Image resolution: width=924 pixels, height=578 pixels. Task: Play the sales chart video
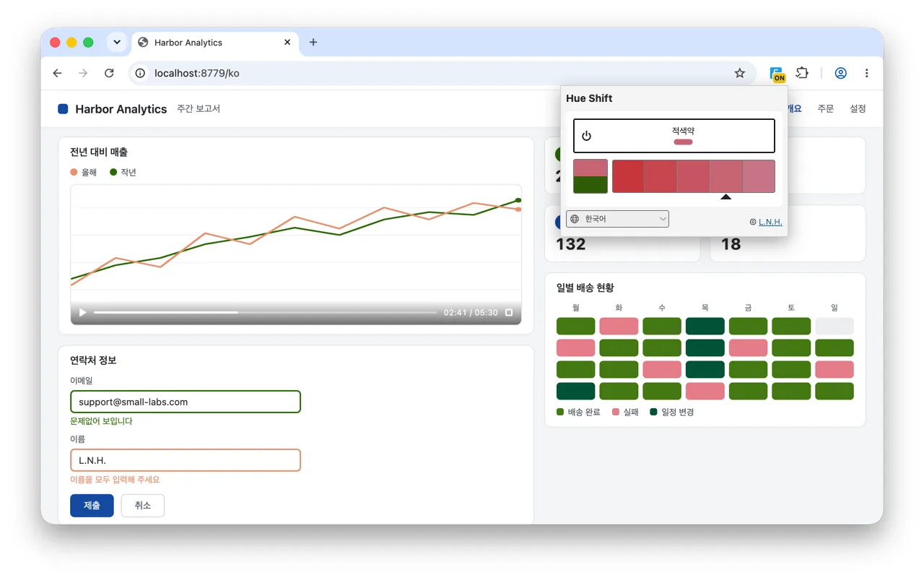[x=82, y=312]
